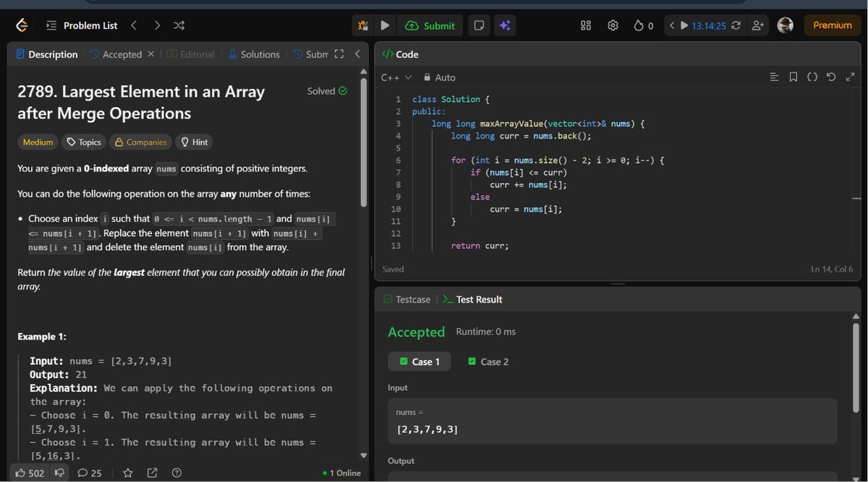Click code line 13 return statement

point(480,246)
